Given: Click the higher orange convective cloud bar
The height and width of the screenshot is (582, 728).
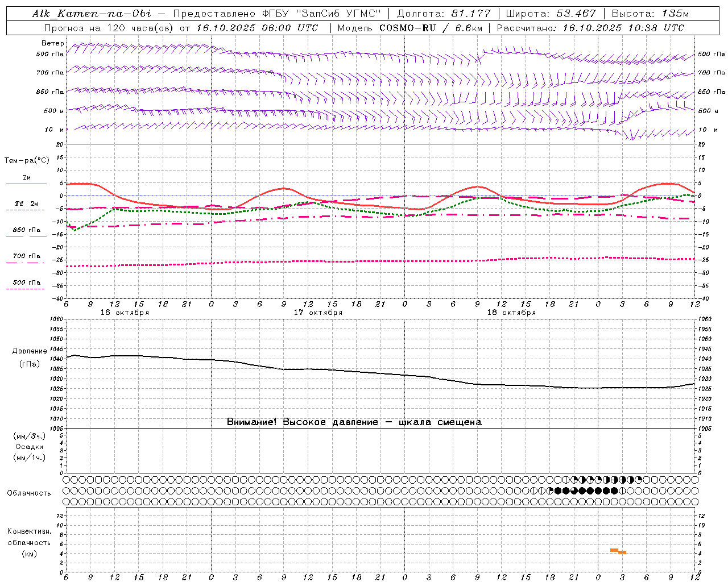Looking at the screenshot, I should 614,550.
